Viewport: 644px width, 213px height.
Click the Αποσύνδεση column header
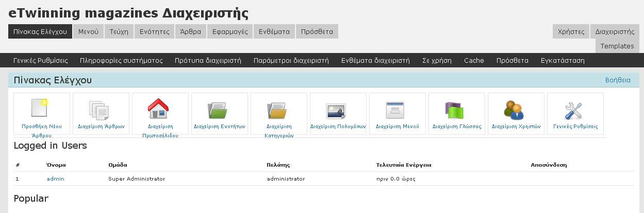[x=549, y=165]
